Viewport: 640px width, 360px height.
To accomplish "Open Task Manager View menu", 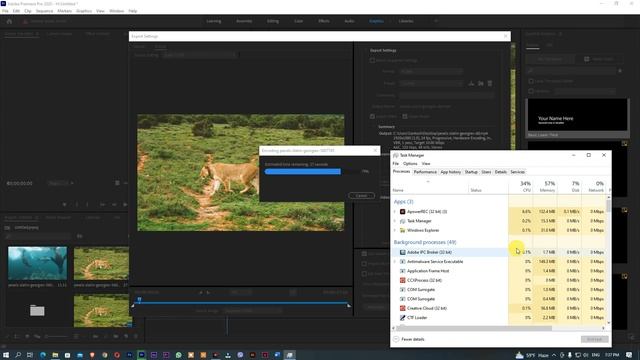I will pos(426,164).
